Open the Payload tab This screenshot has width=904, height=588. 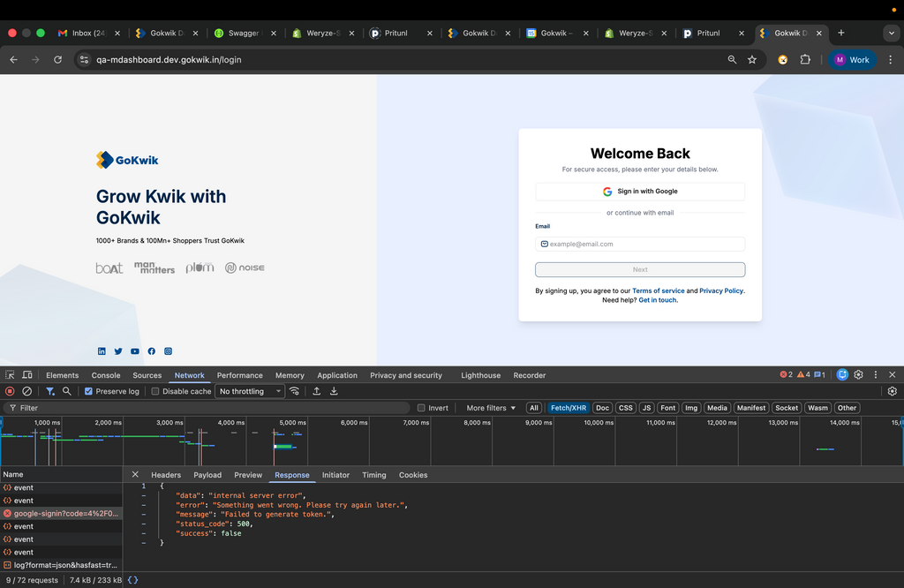point(207,475)
